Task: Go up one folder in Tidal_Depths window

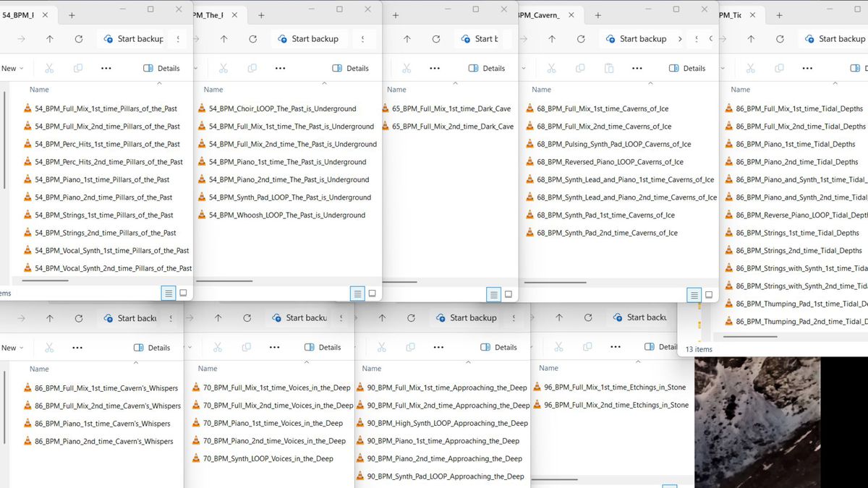Action: click(751, 39)
